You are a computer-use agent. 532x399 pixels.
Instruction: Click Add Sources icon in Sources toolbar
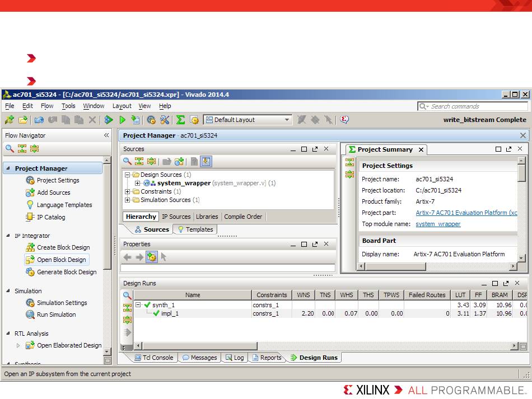coord(179,161)
